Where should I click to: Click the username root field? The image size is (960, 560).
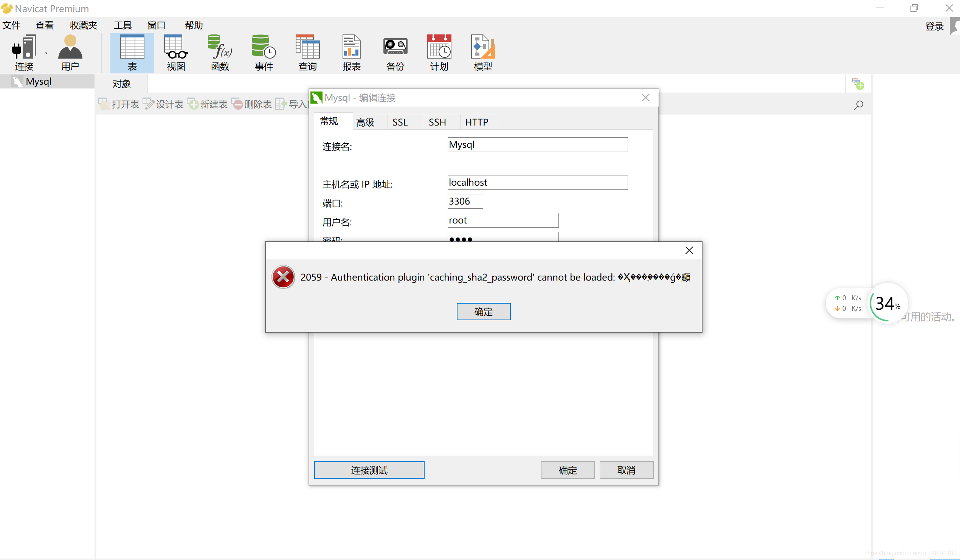503,220
